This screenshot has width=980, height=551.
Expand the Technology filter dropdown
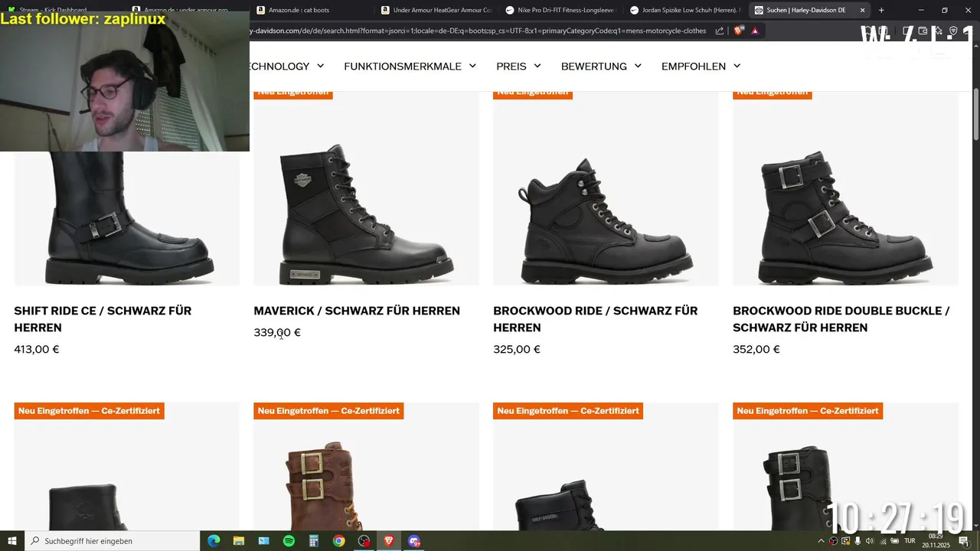click(x=287, y=67)
